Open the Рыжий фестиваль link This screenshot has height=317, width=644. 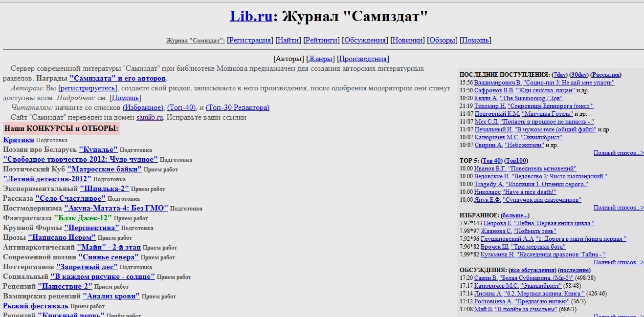[36, 306]
